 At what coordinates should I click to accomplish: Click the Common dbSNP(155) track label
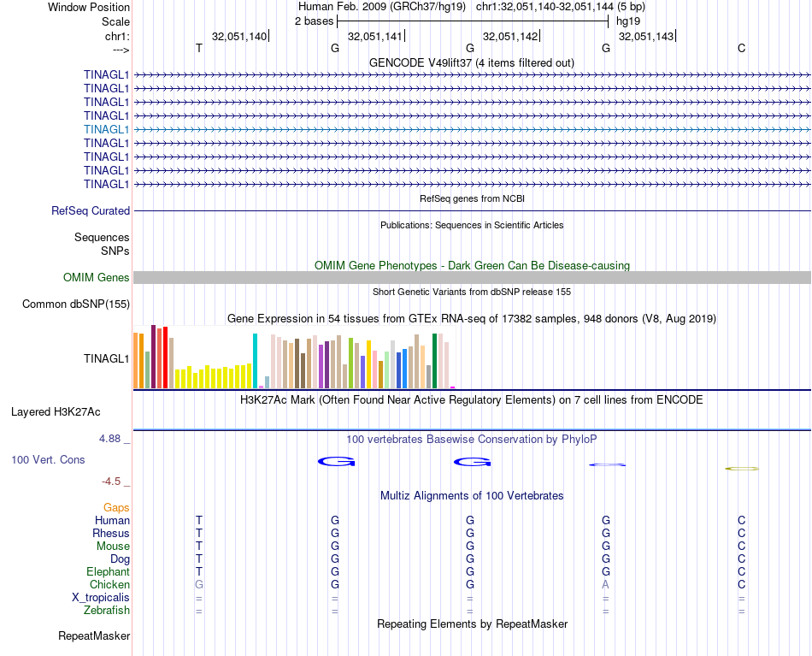[x=76, y=304]
